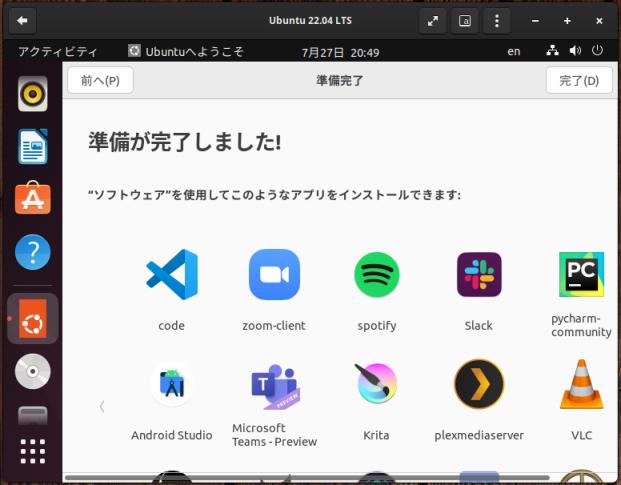Click the Krita app icon
Viewport: 621px width, 485px height.
pos(377,383)
